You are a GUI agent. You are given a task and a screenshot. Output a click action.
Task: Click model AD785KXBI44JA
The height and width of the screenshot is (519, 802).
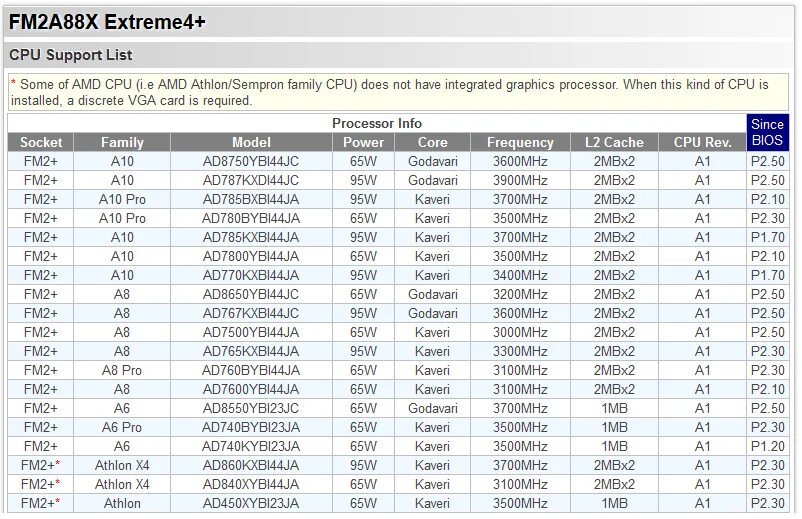pos(251,237)
